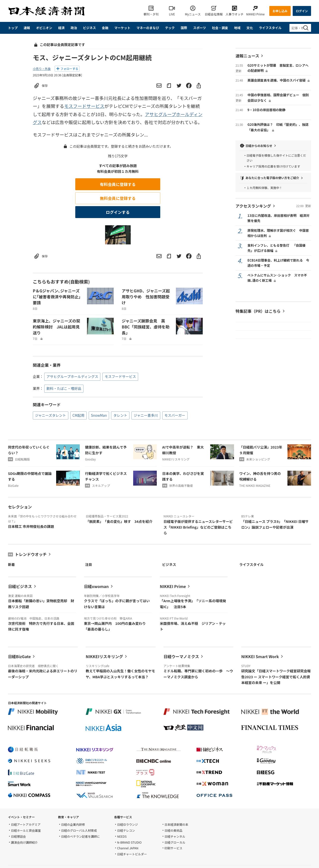Open ranking item 原発処理水、理解示す国が相次ぐ
Viewport: 319px width, 868px height.
(x=278, y=233)
